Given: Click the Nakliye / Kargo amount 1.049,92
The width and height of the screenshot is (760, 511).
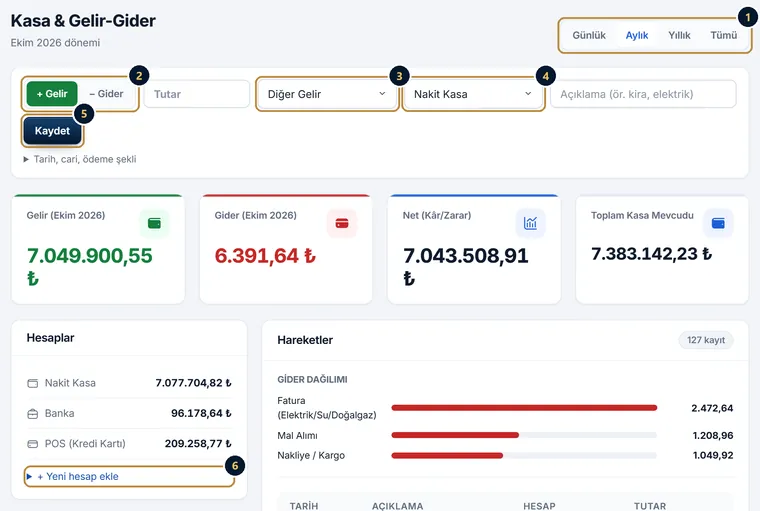Looking at the screenshot, I should point(712,456).
